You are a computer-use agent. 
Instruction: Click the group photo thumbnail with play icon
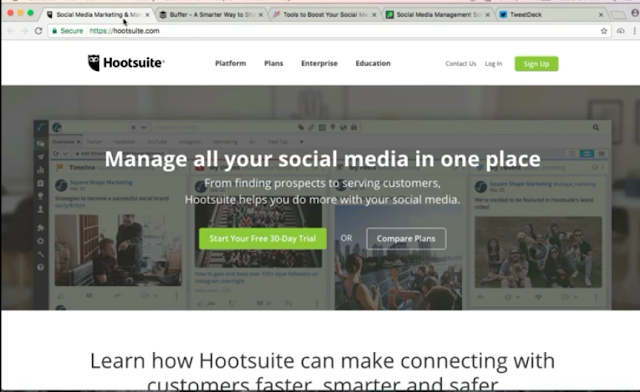(538, 252)
